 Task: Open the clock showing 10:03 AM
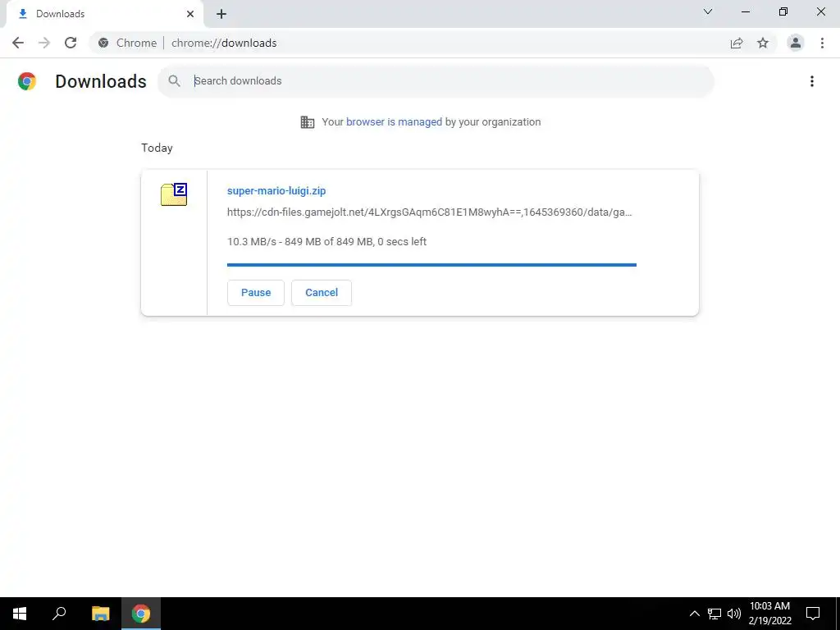click(x=769, y=614)
